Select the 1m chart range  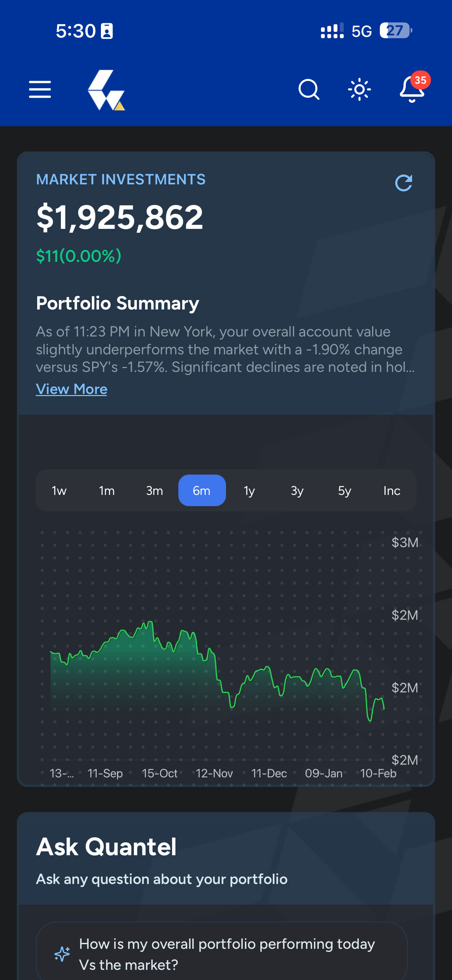[107, 490]
